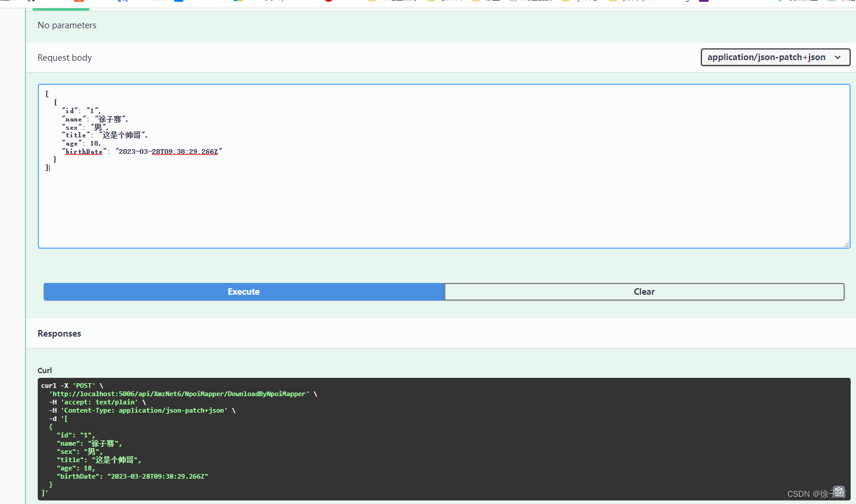Click the chevron arrow on the media type selector
This screenshot has width=856, height=504.
(x=838, y=57)
